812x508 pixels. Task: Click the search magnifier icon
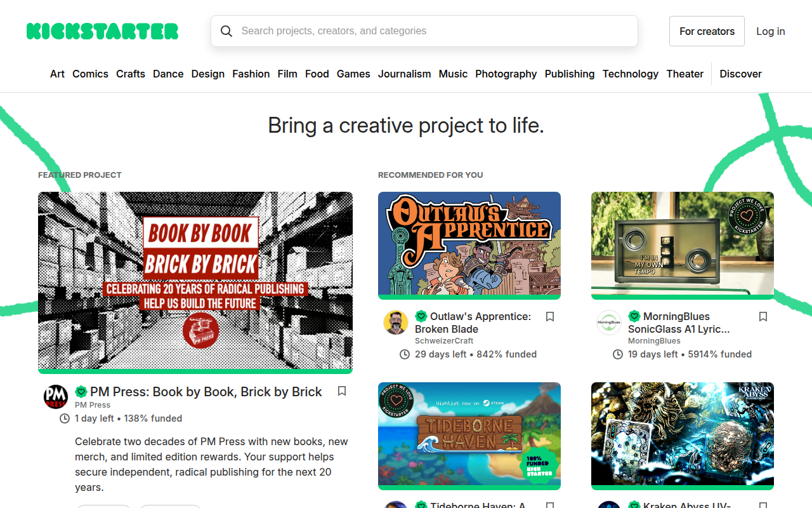point(226,31)
